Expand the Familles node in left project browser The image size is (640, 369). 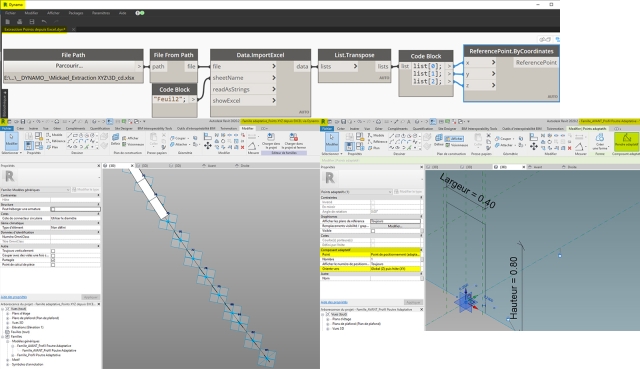tap(2, 336)
